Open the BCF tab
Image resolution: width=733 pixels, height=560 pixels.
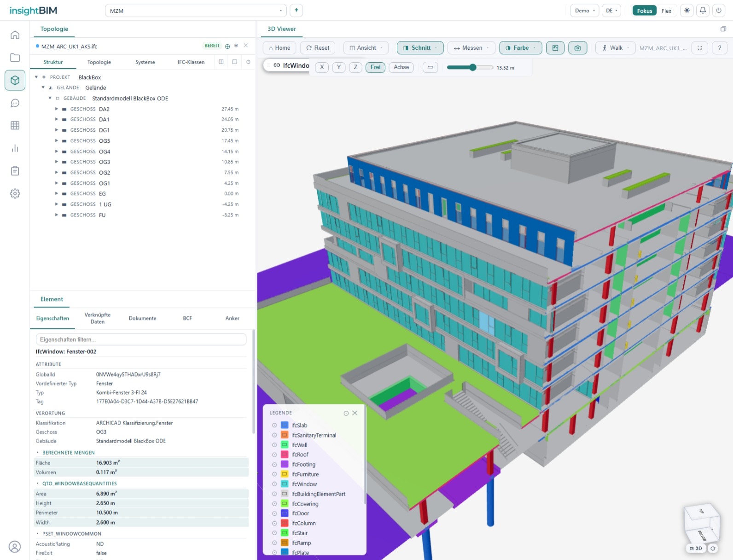tap(187, 318)
